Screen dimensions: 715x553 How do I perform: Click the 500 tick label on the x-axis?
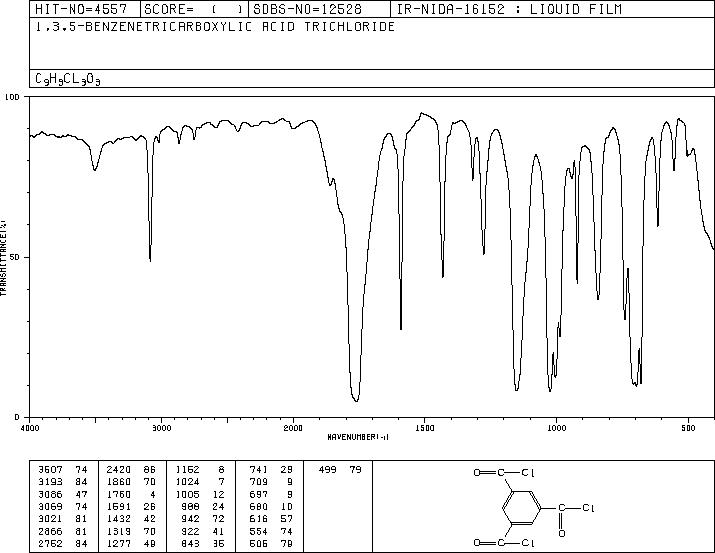click(x=688, y=428)
